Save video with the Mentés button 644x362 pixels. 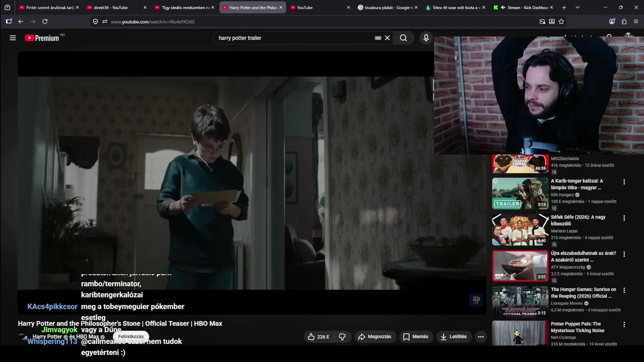click(416, 337)
